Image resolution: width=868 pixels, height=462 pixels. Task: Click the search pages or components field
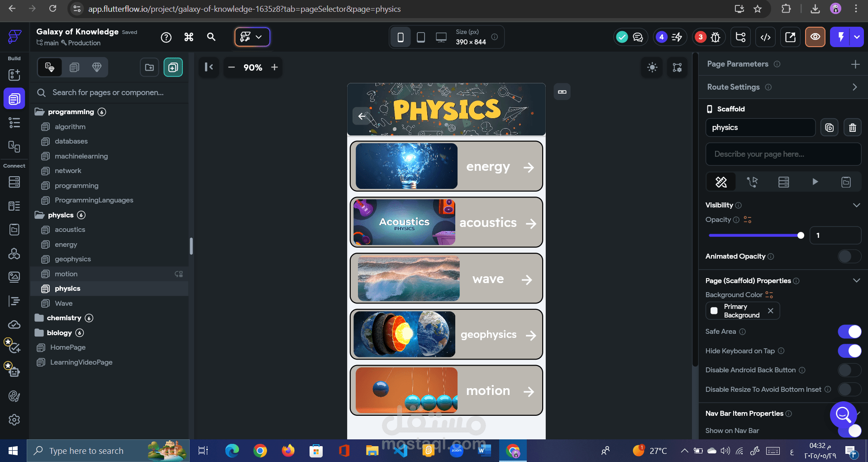[109, 93]
